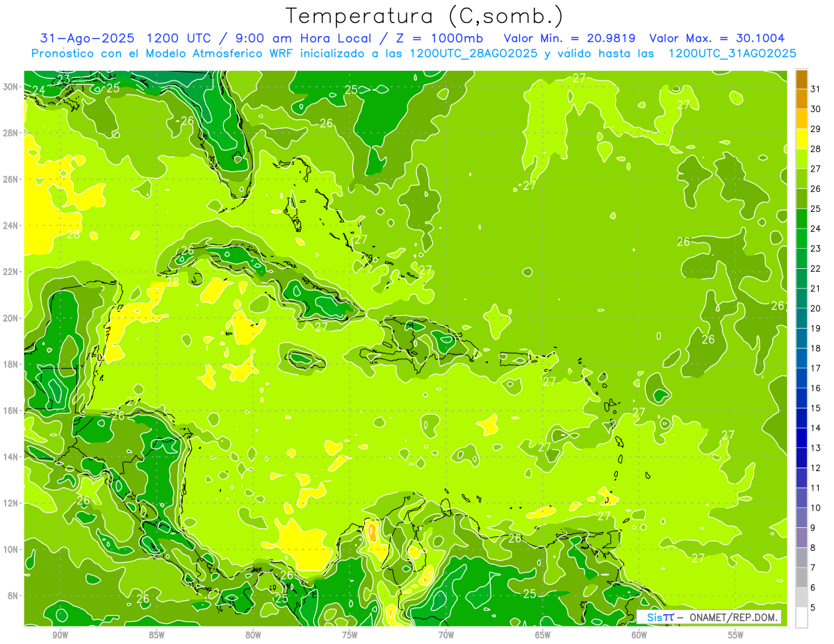Click the color bar value 15
This screenshot has height=644, width=834.
click(x=816, y=408)
